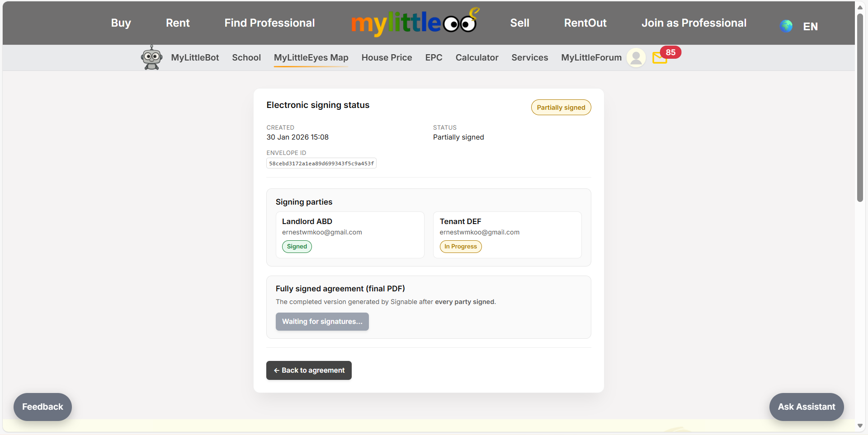Select the In Progress badge for Tenant DEF
Viewport: 868px width, 435px height.
tap(460, 247)
